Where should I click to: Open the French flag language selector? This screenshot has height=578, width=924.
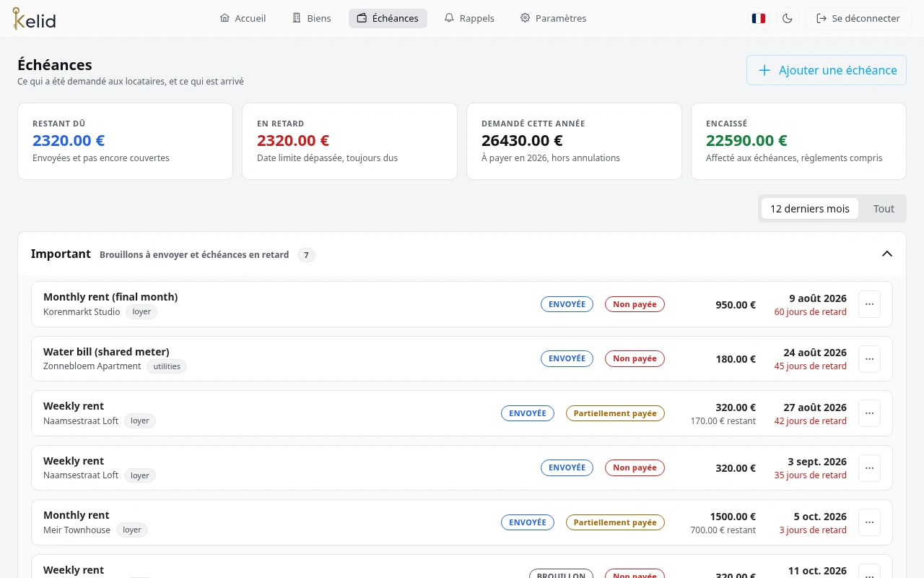tap(759, 18)
